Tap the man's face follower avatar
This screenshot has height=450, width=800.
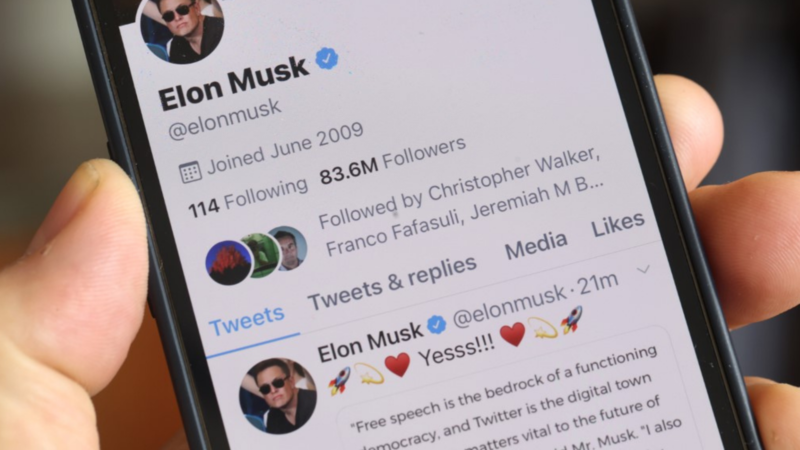pyautogui.click(x=289, y=247)
